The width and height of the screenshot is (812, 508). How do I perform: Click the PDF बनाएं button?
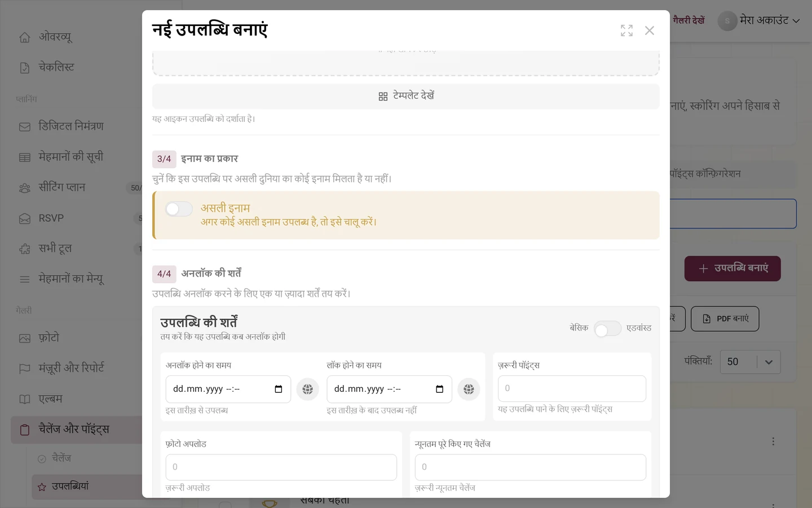[725, 319]
